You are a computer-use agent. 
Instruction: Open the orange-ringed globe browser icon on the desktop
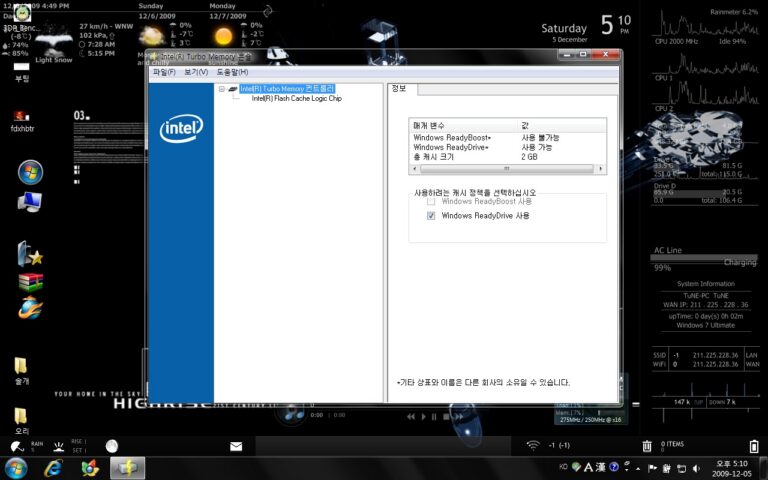coord(30,308)
